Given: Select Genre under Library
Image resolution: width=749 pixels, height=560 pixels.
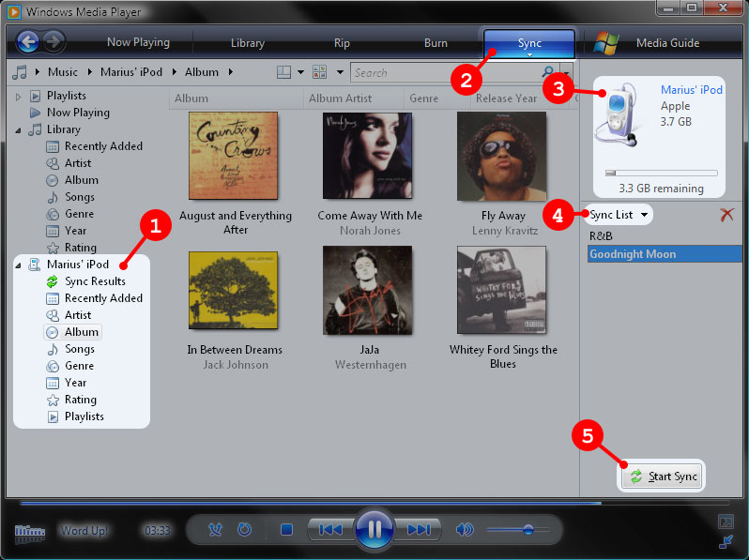Looking at the screenshot, I should click(79, 214).
